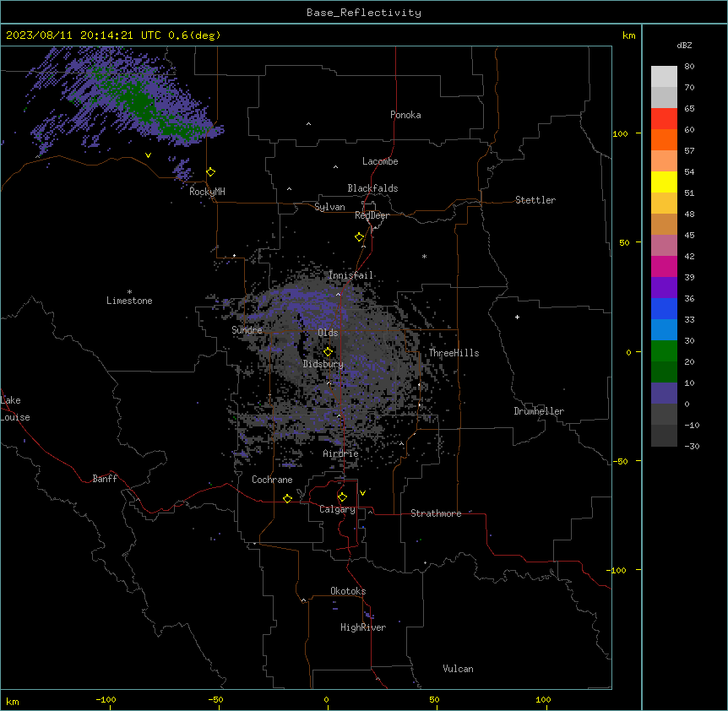Select the magenta 42 dBZ legend swatch
Viewport: 728px width, 711px height.
(x=664, y=266)
